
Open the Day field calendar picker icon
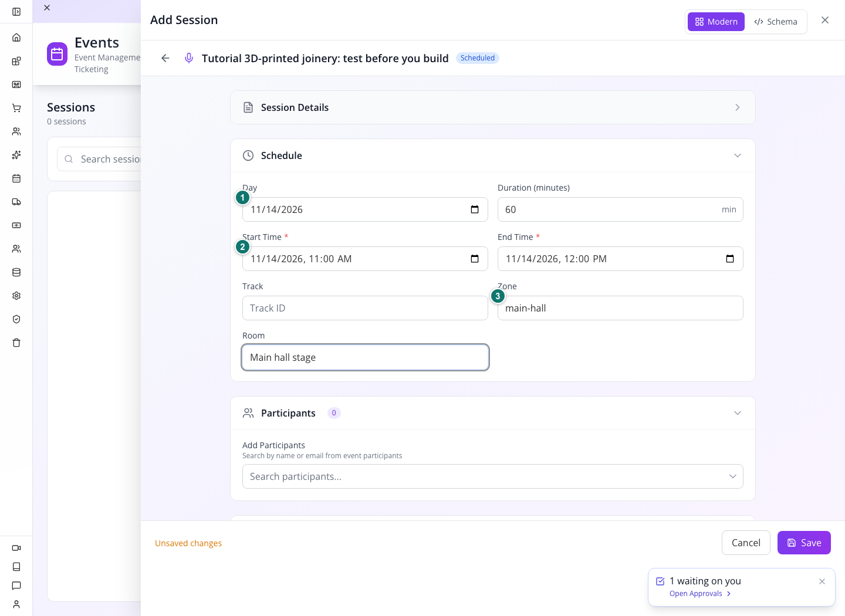(x=475, y=209)
